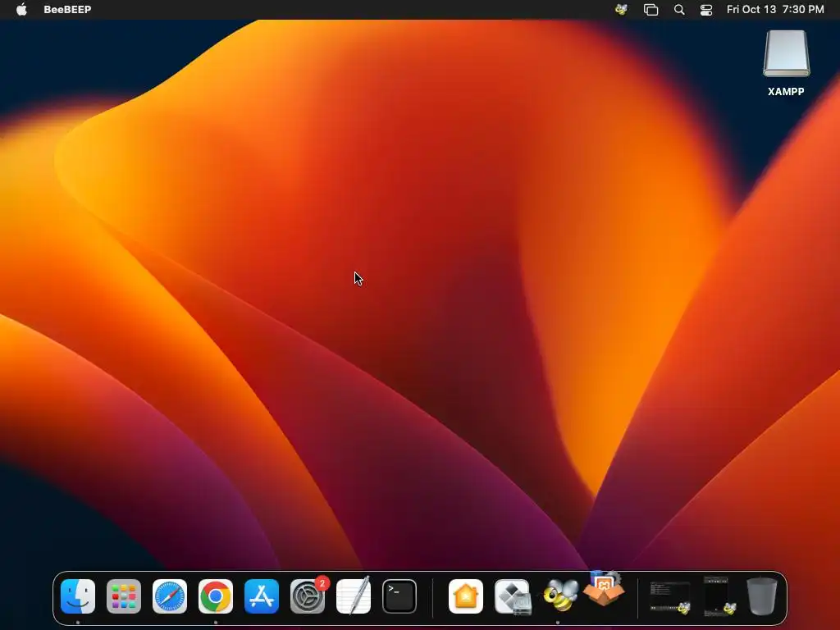Open the Apple menu

click(x=21, y=9)
